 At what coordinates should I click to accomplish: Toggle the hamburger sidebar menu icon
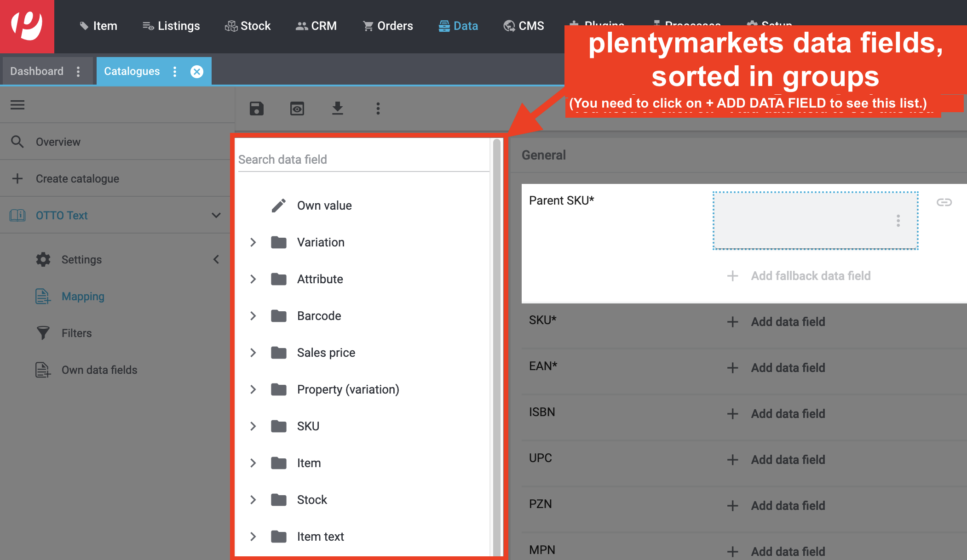17,105
